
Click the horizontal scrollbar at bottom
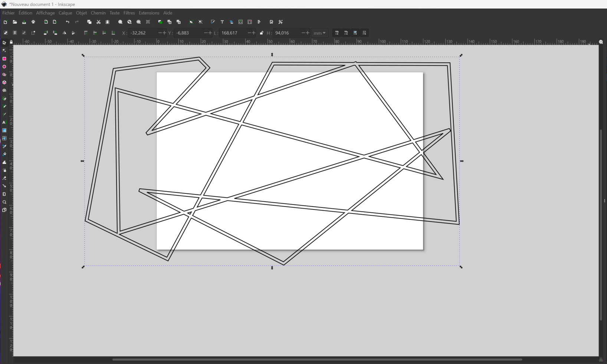click(317, 359)
